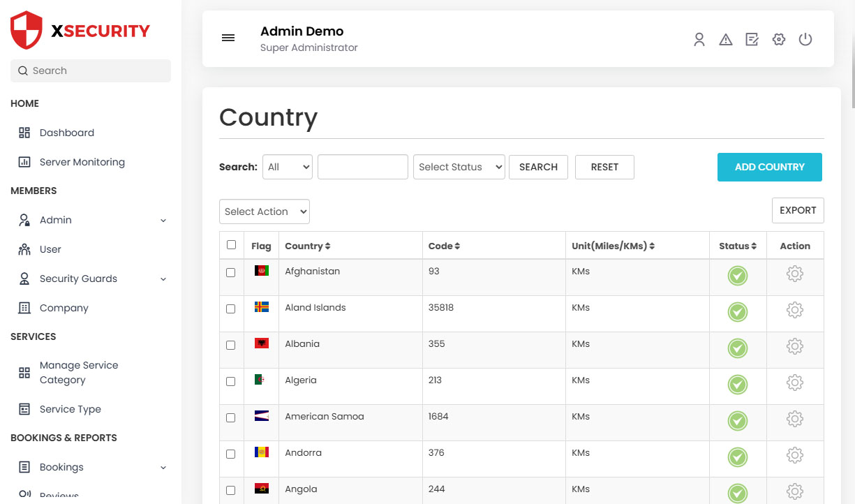Click the Andorra flag image
The image size is (855, 504).
coord(262,452)
